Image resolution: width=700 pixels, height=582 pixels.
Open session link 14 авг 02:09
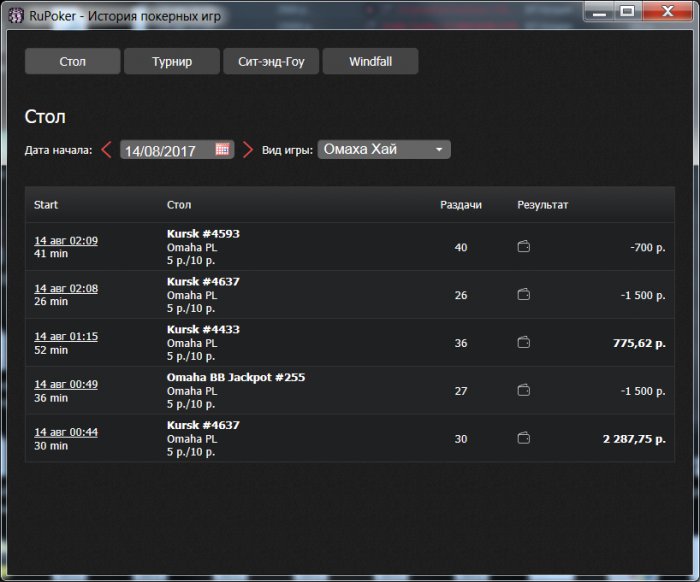[x=66, y=241]
